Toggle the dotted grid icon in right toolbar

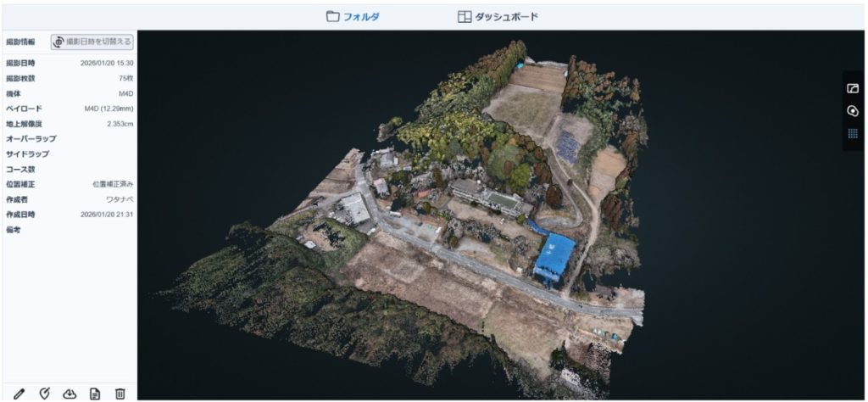(853, 134)
